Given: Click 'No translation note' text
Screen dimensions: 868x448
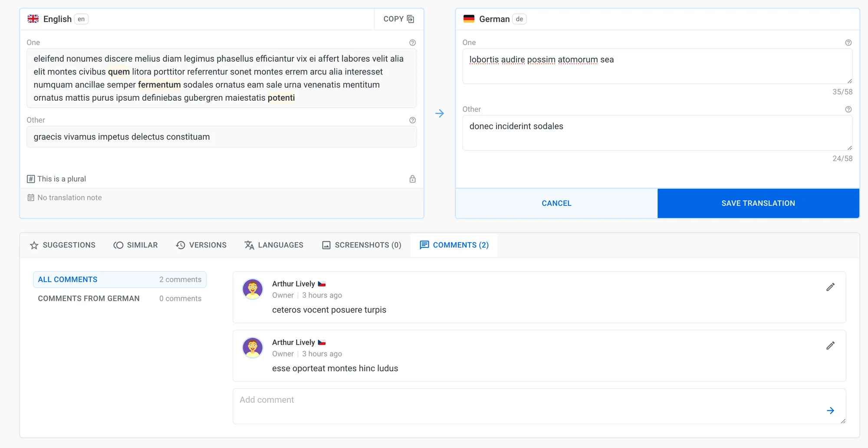Looking at the screenshot, I should (x=69, y=198).
